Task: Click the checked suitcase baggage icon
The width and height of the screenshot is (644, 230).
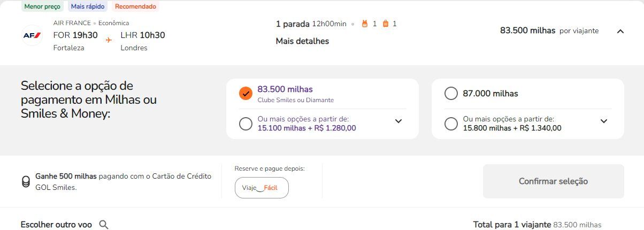Action: (386, 24)
